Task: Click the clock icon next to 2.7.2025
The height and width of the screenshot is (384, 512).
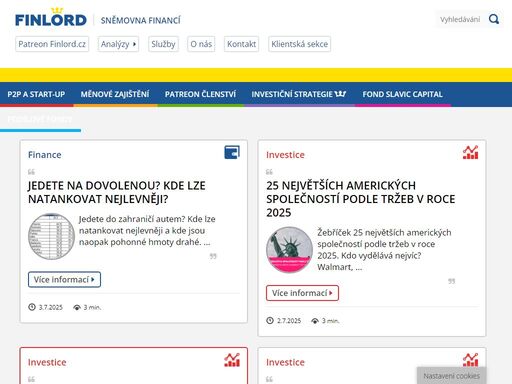Action: 270,320
